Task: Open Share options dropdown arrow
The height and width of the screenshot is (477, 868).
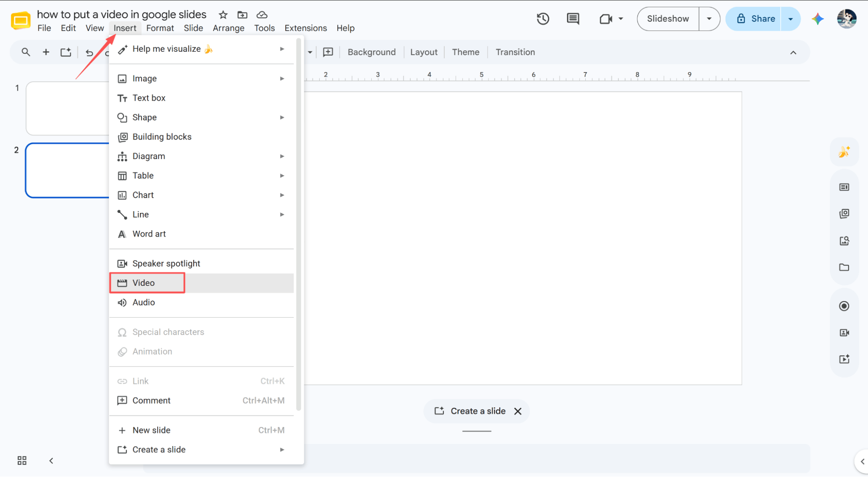Action: click(x=791, y=19)
